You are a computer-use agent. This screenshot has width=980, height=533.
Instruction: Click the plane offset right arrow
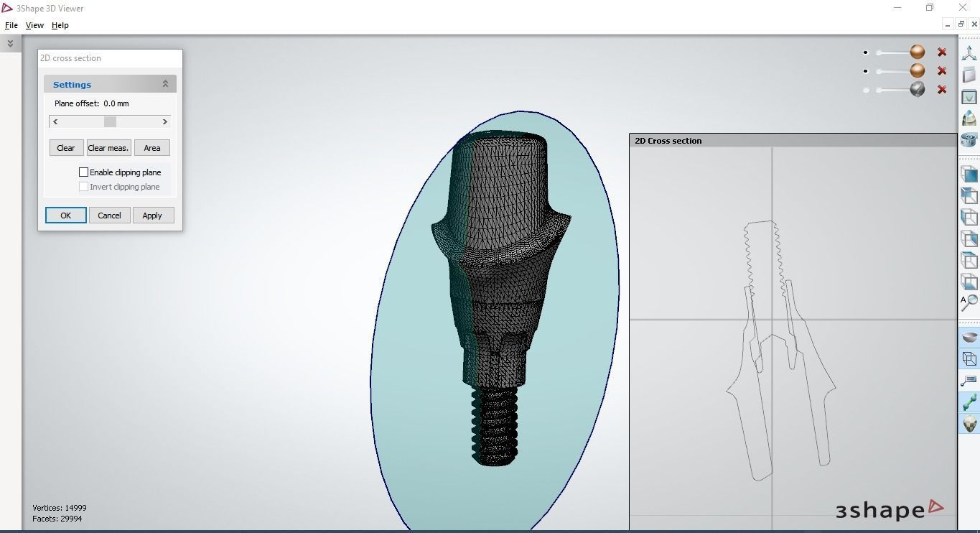click(x=164, y=122)
